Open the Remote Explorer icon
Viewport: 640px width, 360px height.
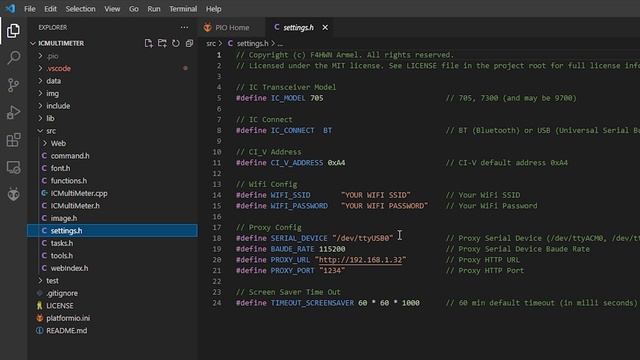pyautogui.click(x=13, y=167)
